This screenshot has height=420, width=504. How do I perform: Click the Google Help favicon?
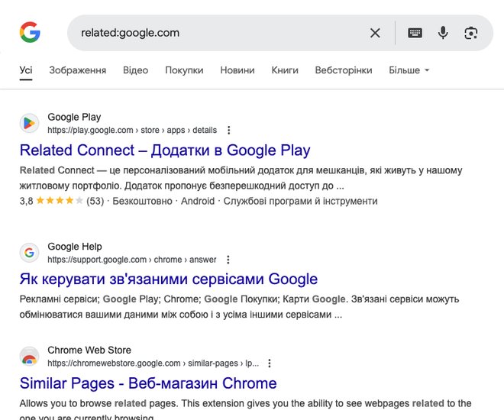(x=29, y=253)
